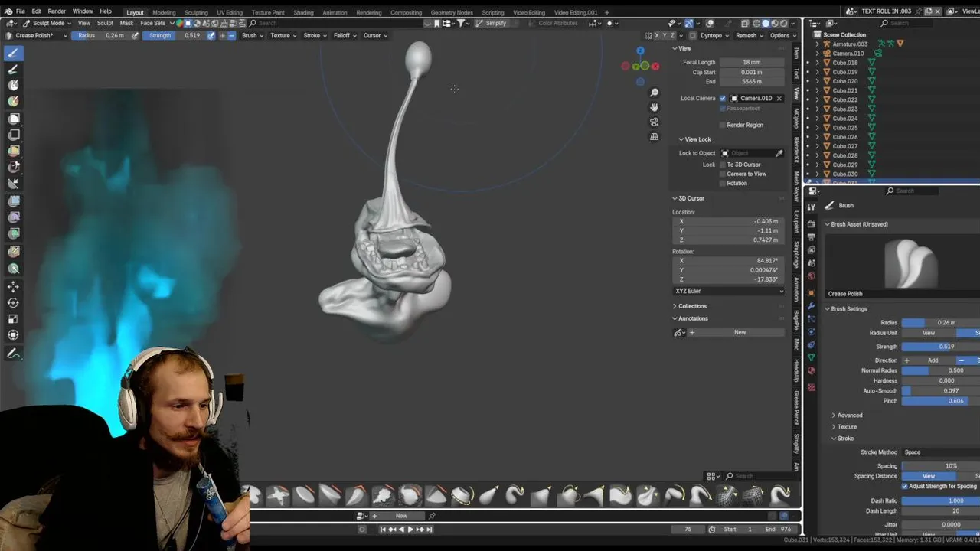Image resolution: width=980 pixels, height=551 pixels.
Task: Jump to the end frame
Action: point(430,529)
